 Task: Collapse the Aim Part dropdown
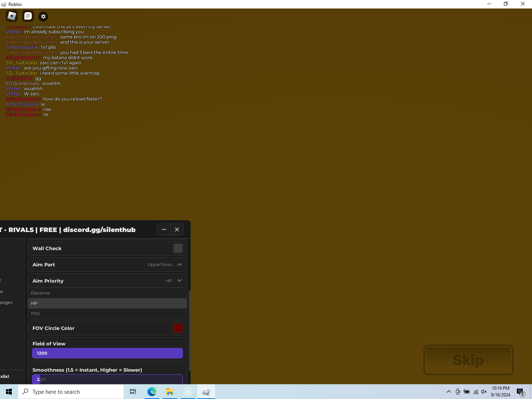point(180,265)
